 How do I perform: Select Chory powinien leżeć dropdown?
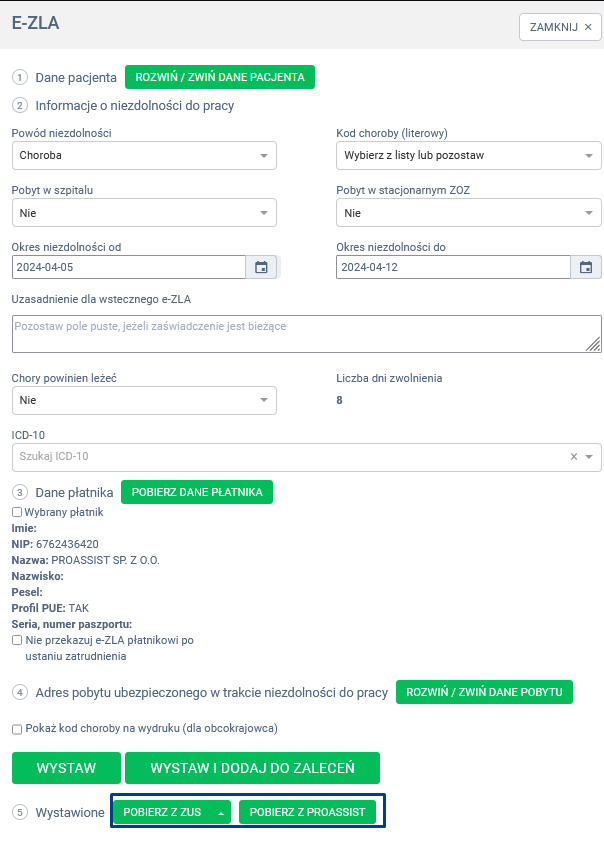click(144, 400)
